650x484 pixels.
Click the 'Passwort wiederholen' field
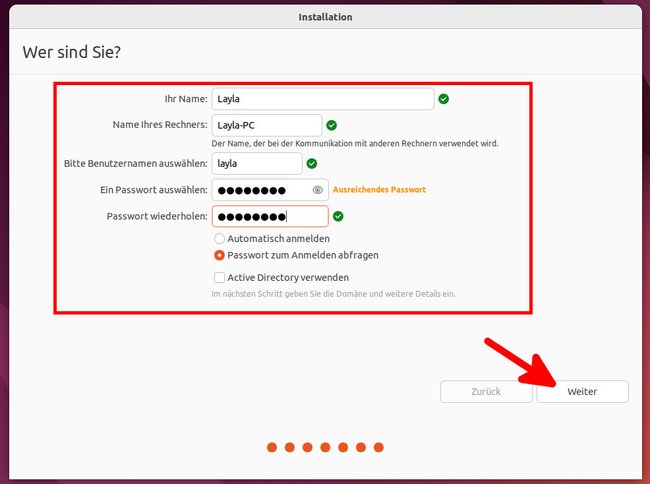(x=270, y=216)
